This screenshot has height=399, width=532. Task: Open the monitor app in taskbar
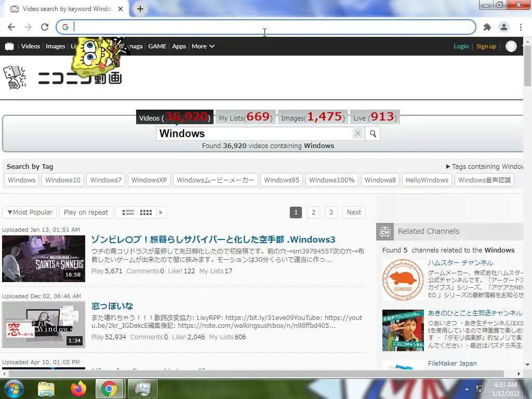click(143, 389)
